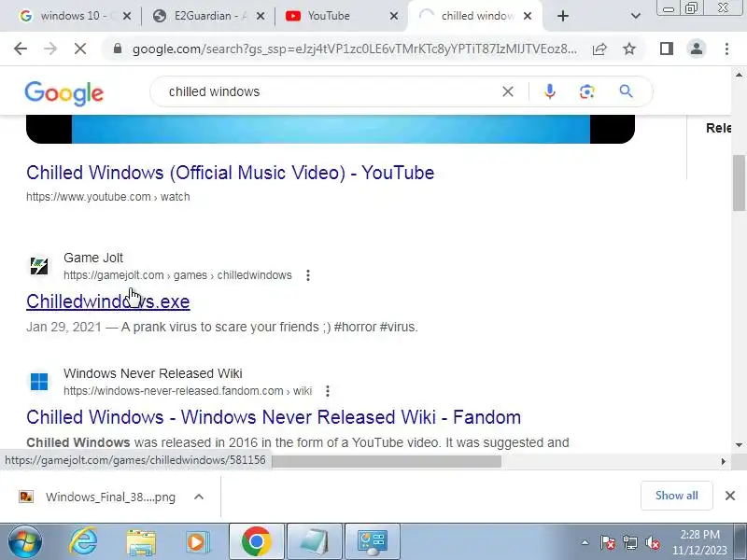The image size is (747, 560).
Task: Click the Chrome taskbar button
Action: pyautogui.click(x=256, y=541)
